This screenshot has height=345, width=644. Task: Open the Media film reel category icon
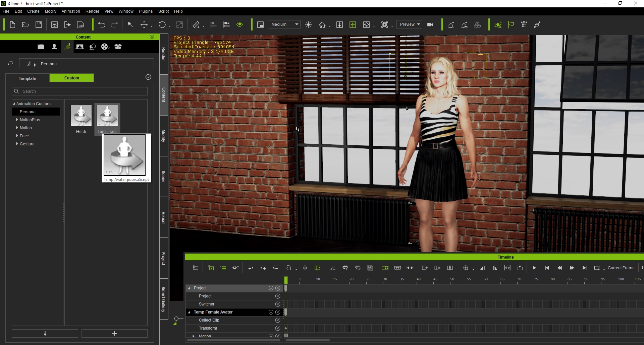(x=105, y=47)
